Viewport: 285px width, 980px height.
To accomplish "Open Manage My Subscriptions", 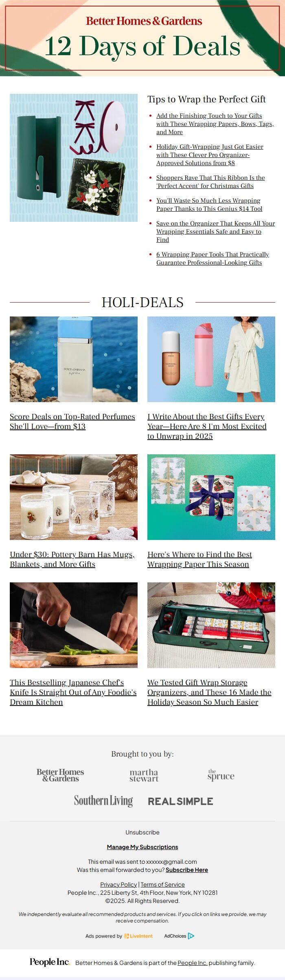I will [x=142, y=847].
